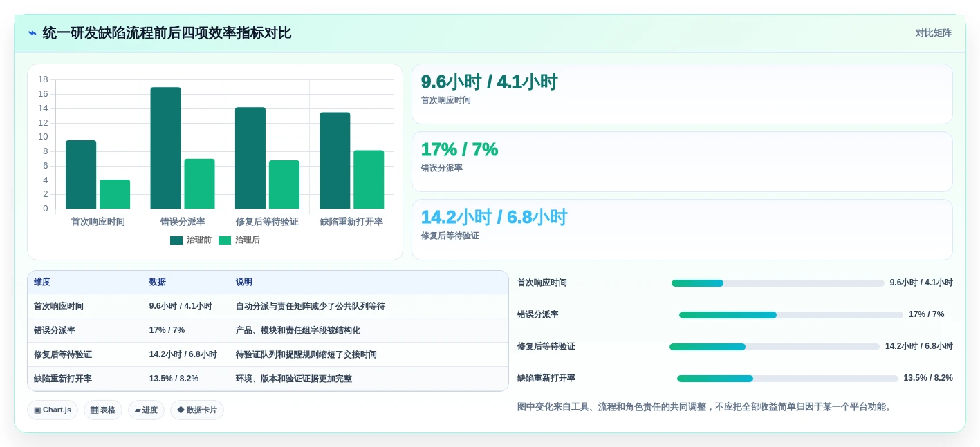Click progress label 修复后等待验证
This screenshot has height=447, width=980.
pyautogui.click(x=546, y=346)
